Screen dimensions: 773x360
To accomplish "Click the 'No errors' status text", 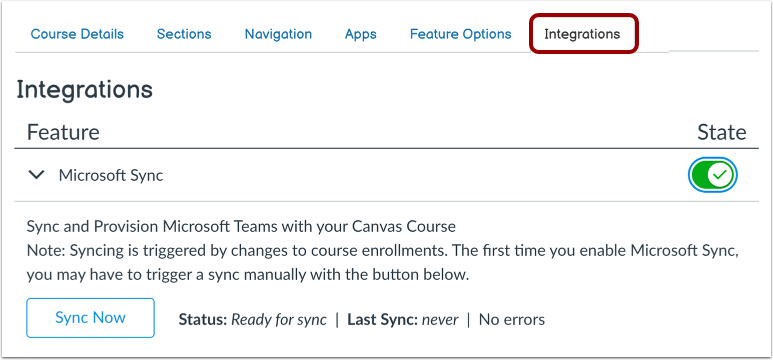I will click(512, 320).
